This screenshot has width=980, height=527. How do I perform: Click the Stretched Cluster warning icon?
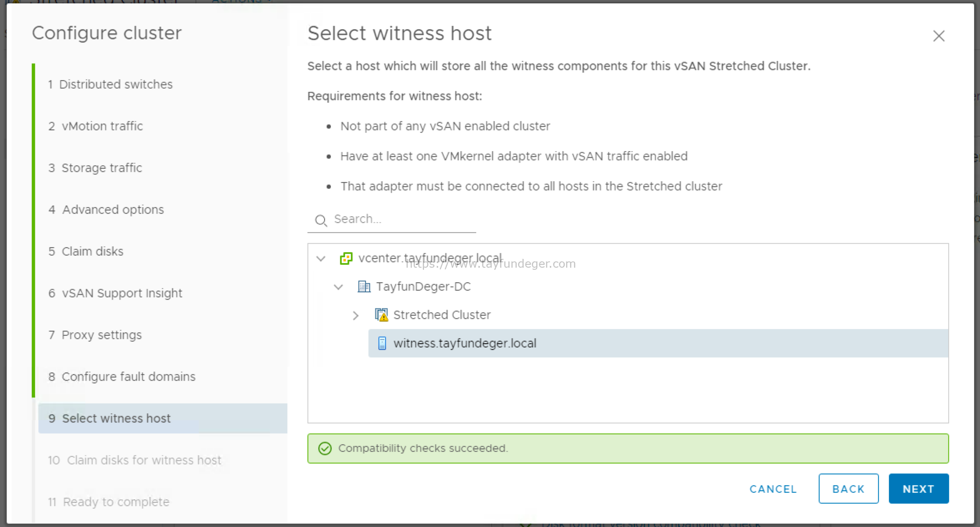click(381, 315)
